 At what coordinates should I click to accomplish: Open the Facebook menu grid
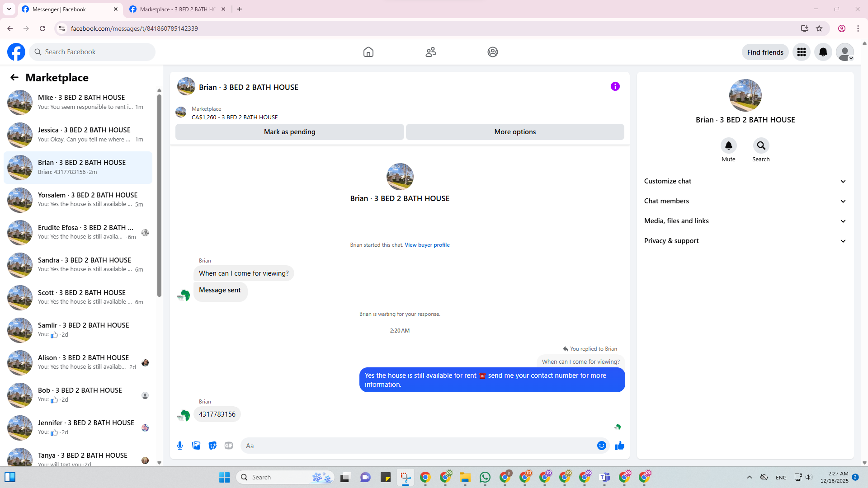801,52
